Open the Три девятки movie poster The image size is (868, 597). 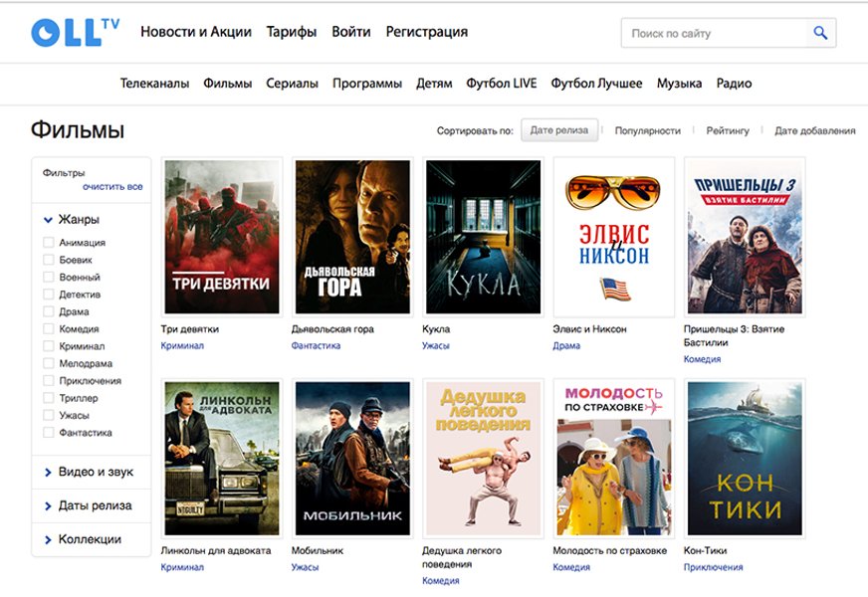click(221, 237)
